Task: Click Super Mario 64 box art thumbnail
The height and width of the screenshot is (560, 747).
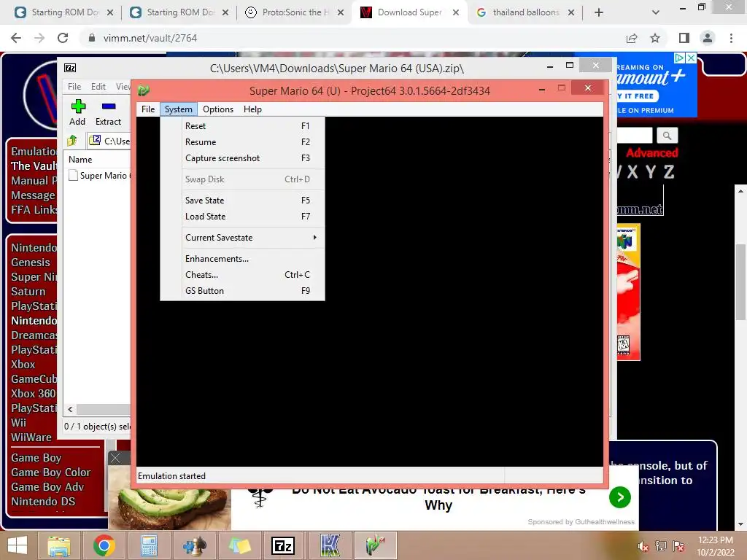Action: click(628, 292)
